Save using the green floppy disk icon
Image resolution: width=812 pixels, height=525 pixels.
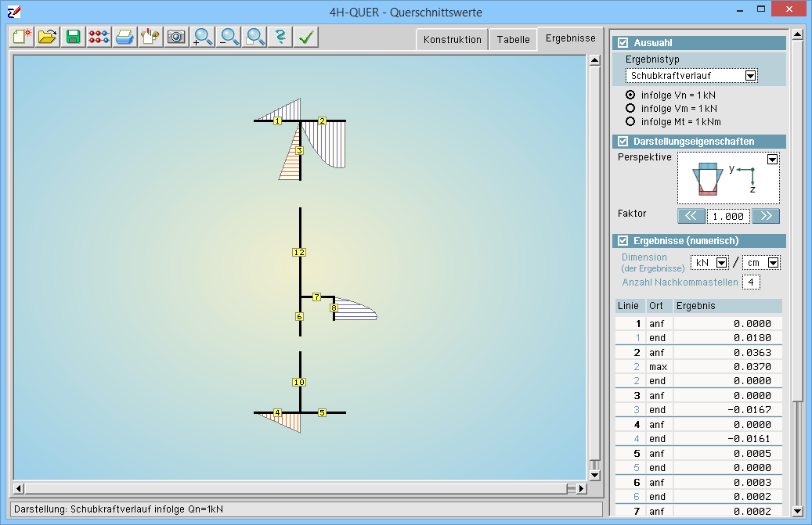[x=74, y=37]
